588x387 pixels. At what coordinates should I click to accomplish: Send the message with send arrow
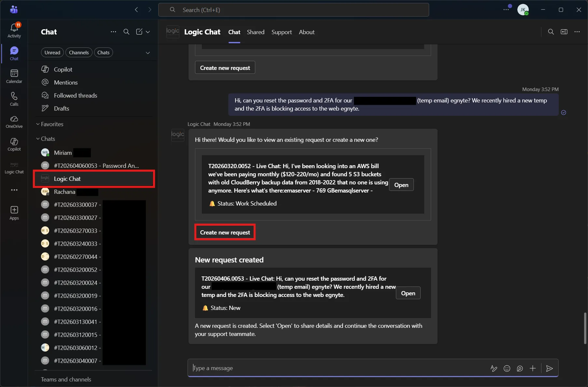pos(550,368)
